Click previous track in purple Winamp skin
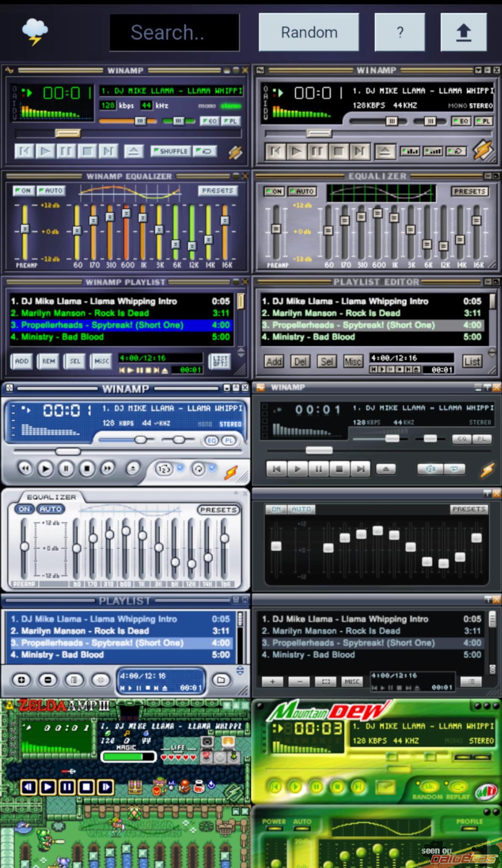This screenshot has width=502, height=868. 24,151
